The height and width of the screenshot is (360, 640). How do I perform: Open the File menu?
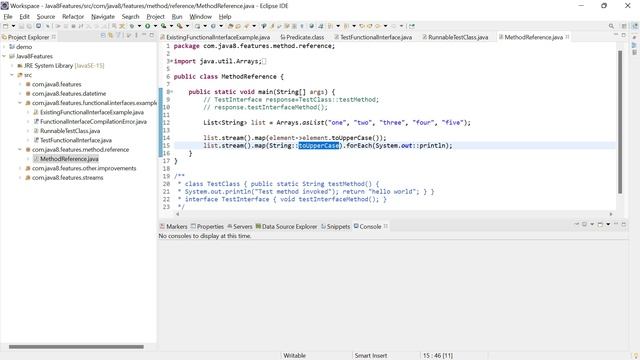[x=8, y=16]
